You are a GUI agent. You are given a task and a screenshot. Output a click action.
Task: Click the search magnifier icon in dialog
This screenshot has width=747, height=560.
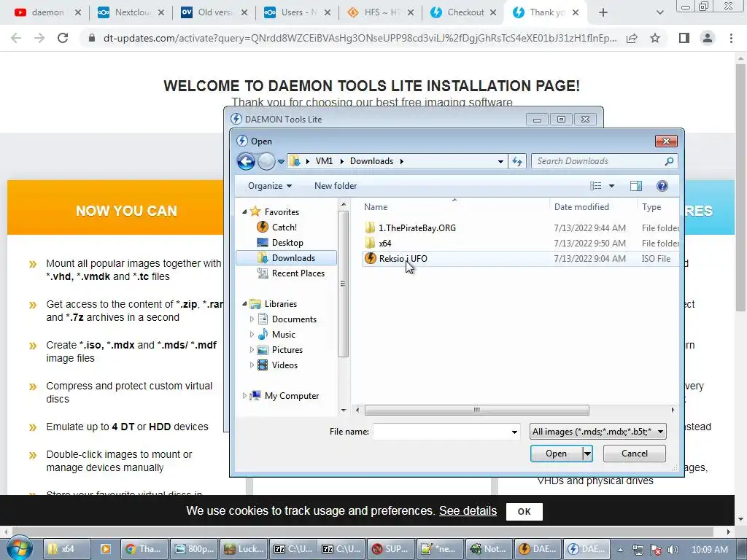tap(670, 161)
